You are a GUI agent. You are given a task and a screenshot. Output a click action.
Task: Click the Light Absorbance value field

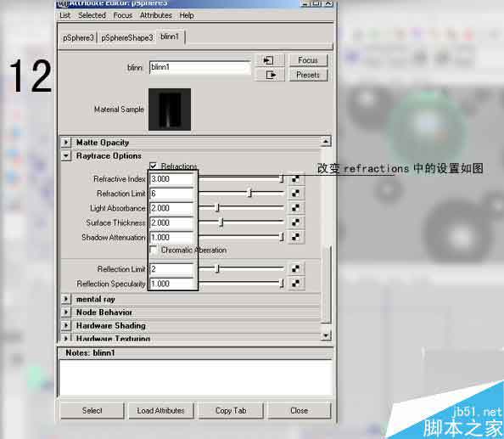pos(172,208)
